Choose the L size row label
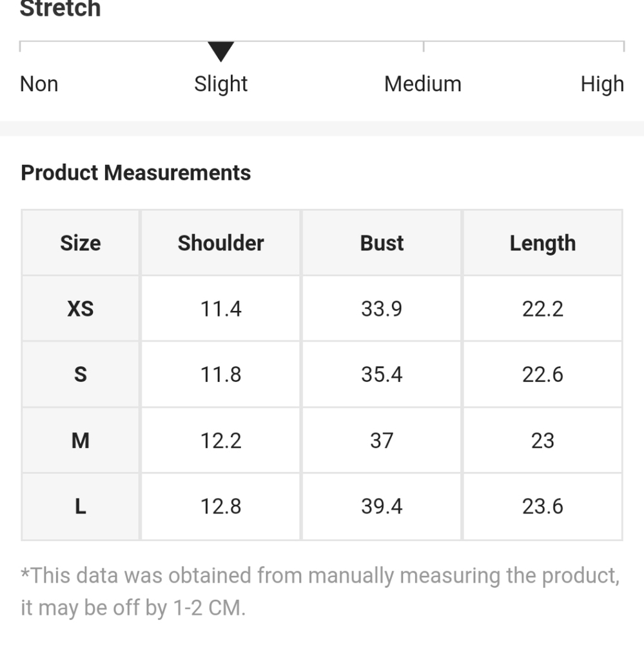This screenshot has width=644, height=645. [81, 506]
